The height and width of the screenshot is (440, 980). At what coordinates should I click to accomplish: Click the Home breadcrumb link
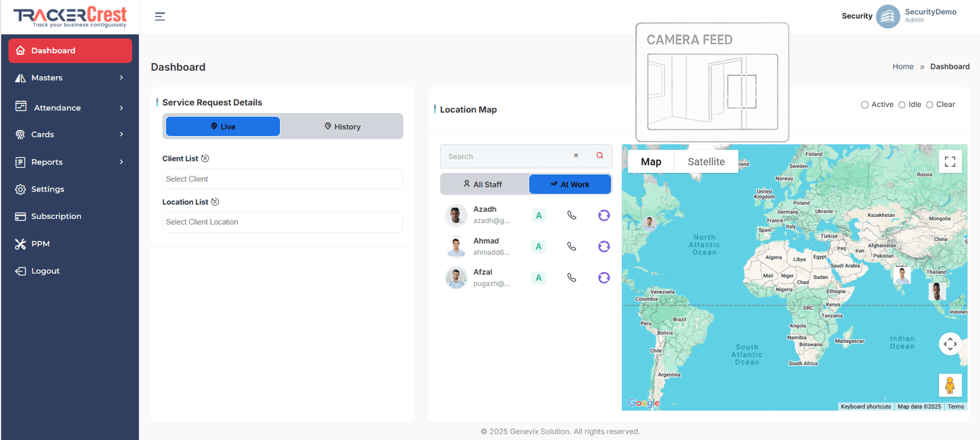[903, 66]
